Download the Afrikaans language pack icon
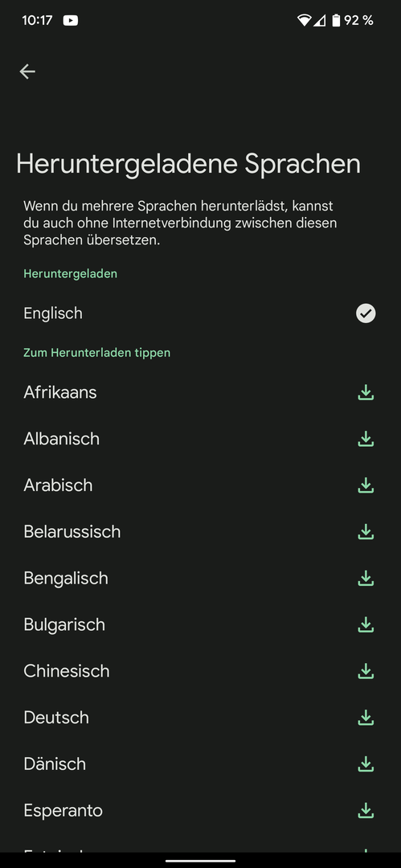Screen dimensions: 401x868 [366, 392]
